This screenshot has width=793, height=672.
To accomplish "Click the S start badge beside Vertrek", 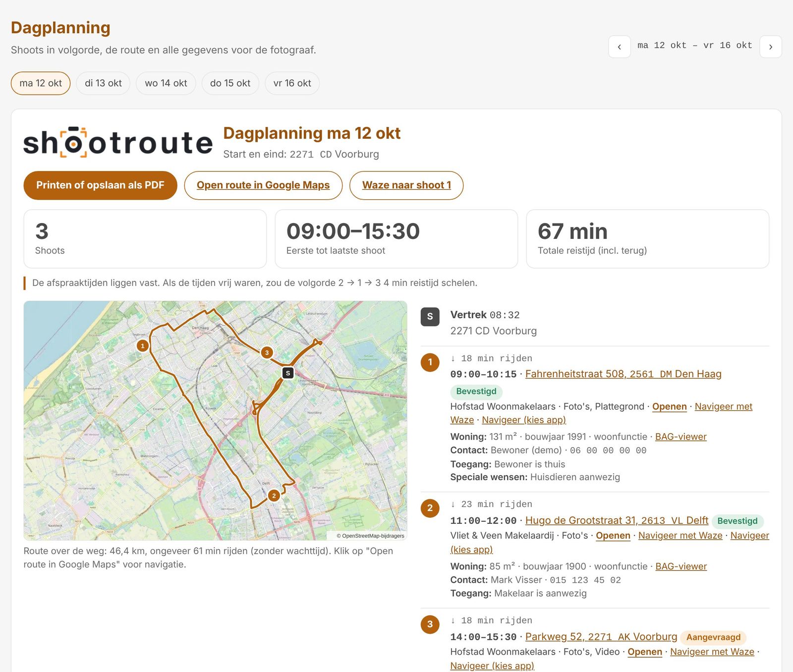I will click(x=430, y=316).
